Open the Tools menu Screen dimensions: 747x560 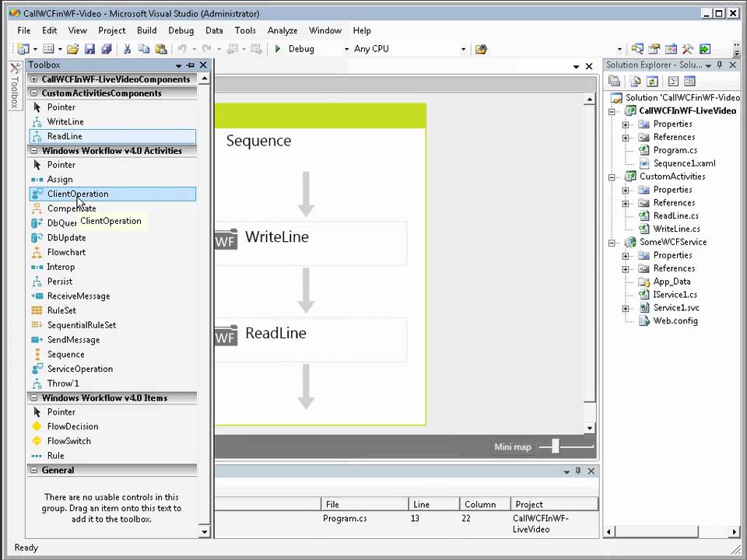(x=245, y=30)
